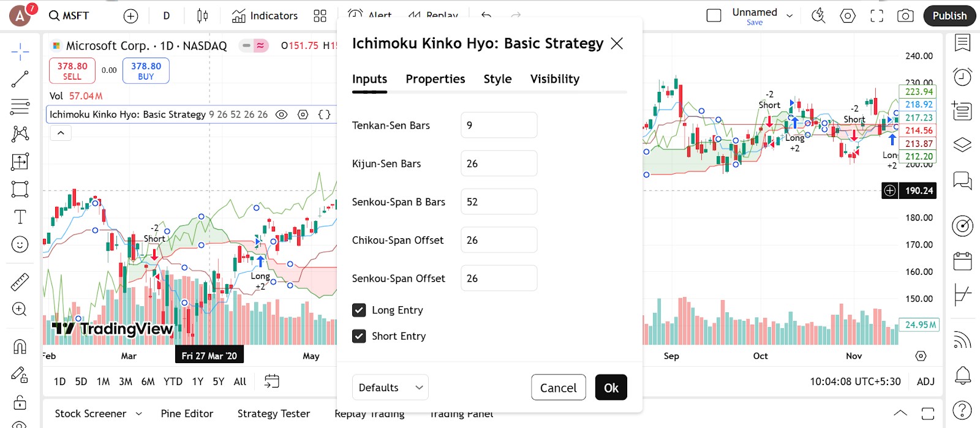
Task: Take a chart snapshot with camera icon
Action: [x=905, y=16]
